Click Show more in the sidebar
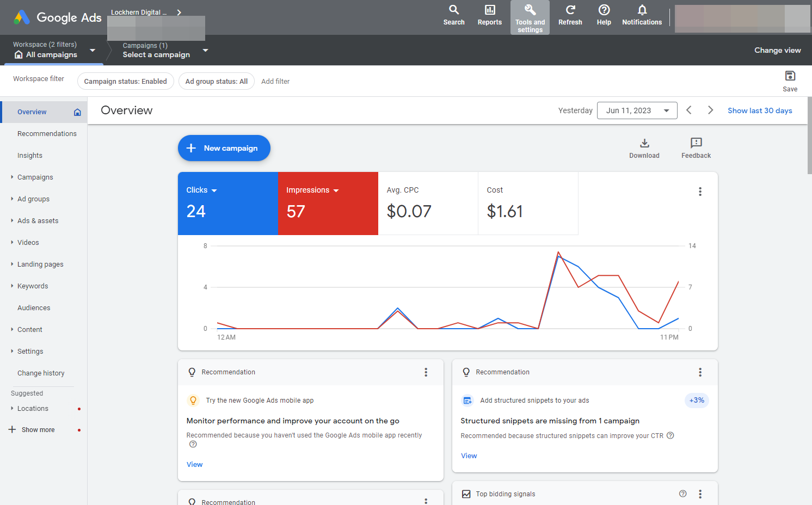The image size is (812, 505). pos(38,430)
